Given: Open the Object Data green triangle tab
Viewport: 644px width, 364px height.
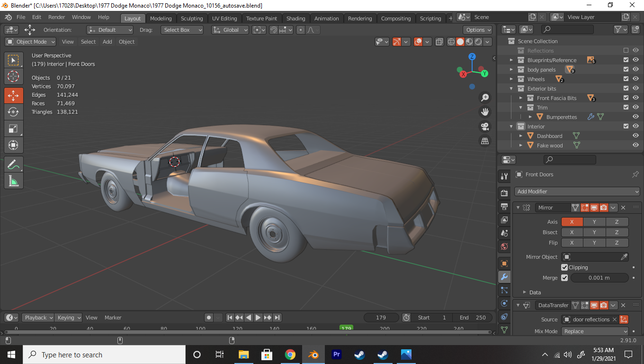Looking at the screenshot, I should click(x=504, y=329).
